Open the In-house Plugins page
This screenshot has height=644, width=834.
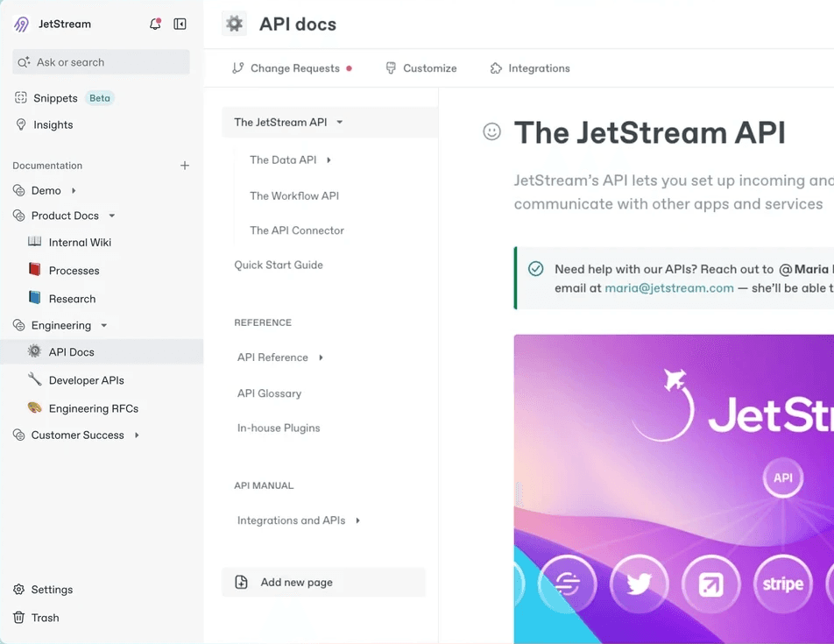[x=279, y=428]
